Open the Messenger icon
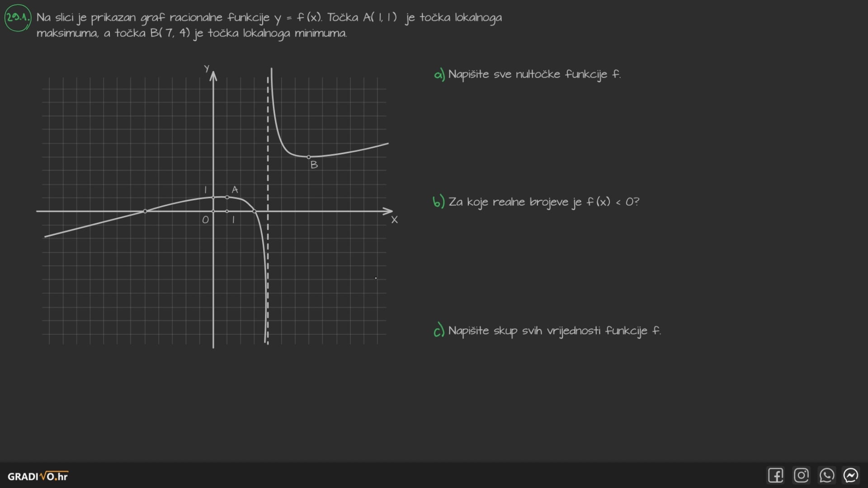Screen dimensions: 868x488 [x=851, y=475]
